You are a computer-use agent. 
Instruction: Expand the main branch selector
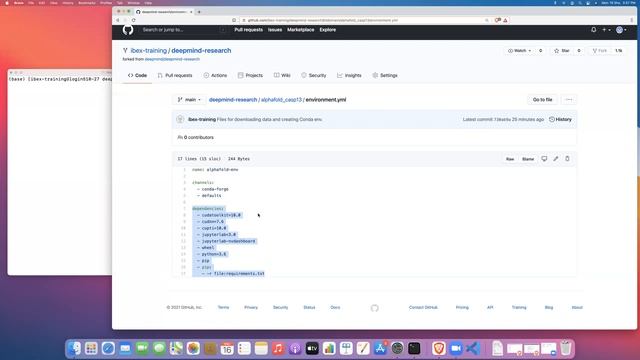pos(189,100)
